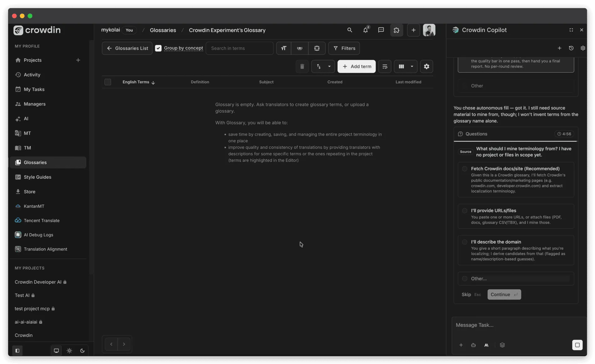Screen dimensions: 595x364
Task: Go to next page arrow
Action: point(124,344)
